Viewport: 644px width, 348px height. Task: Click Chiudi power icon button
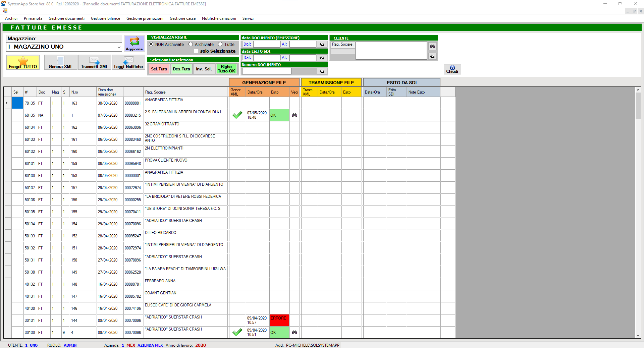(x=452, y=69)
